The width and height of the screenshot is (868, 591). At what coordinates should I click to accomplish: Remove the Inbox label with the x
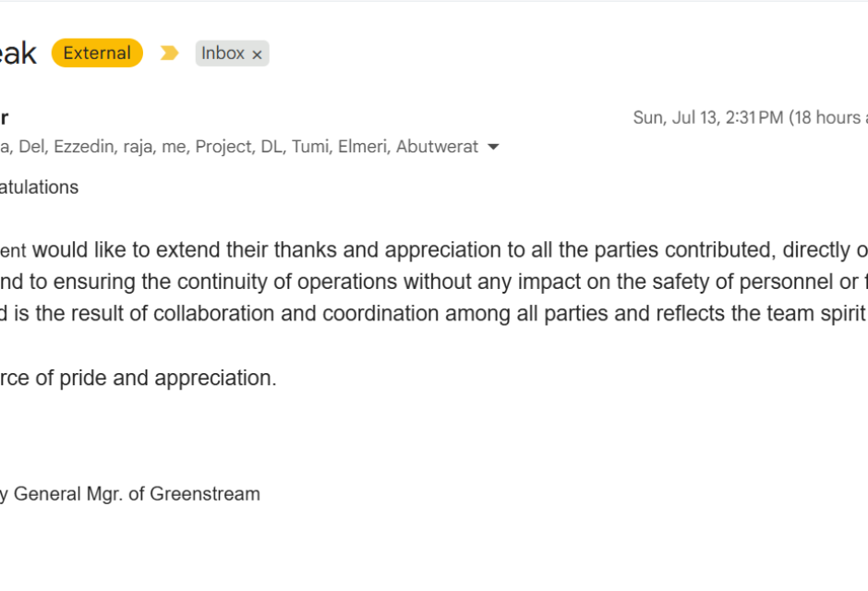(x=257, y=54)
